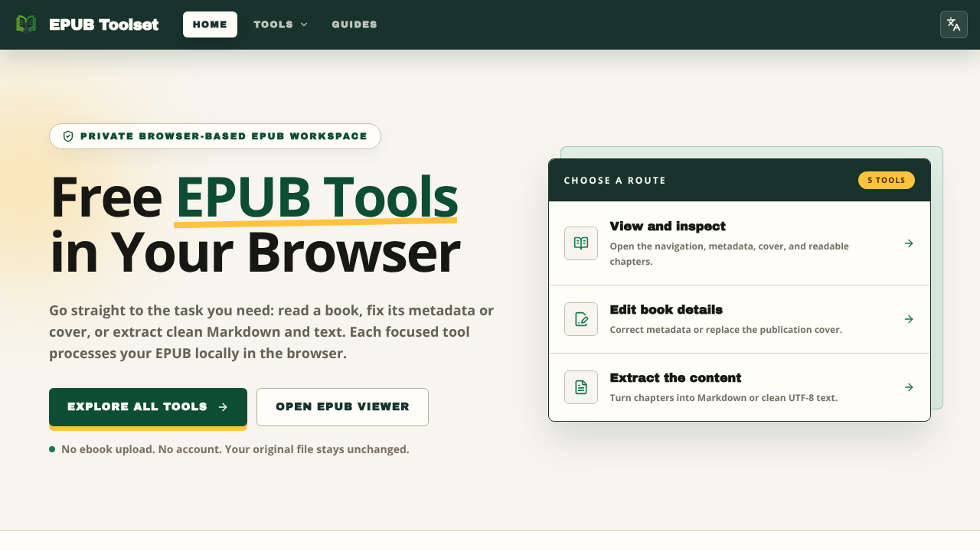
Task: Click the 5 Tools yellow badge
Action: (x=887, y=181)
